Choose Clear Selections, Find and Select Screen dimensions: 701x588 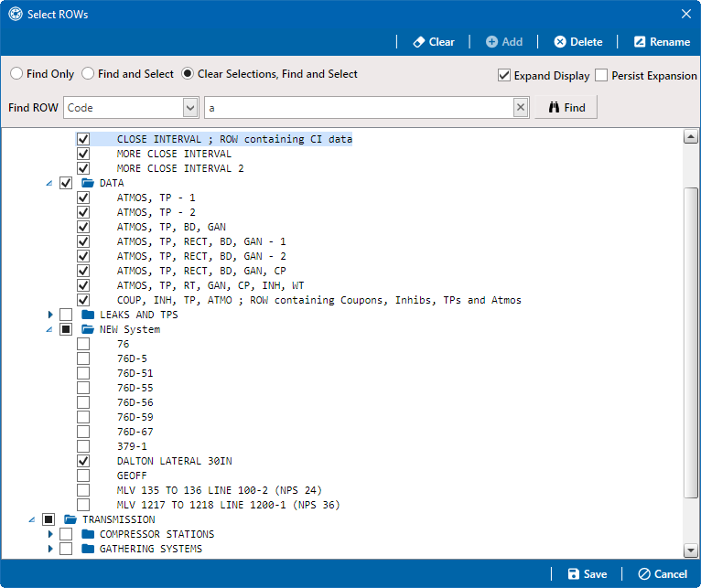point(188,73)
